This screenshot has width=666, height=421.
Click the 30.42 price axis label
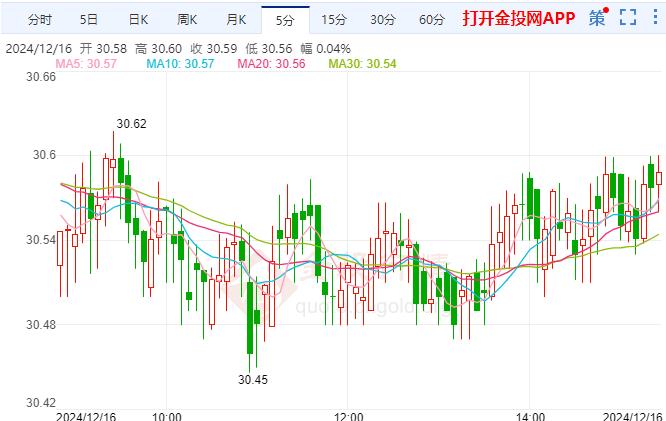coord(41,403)
